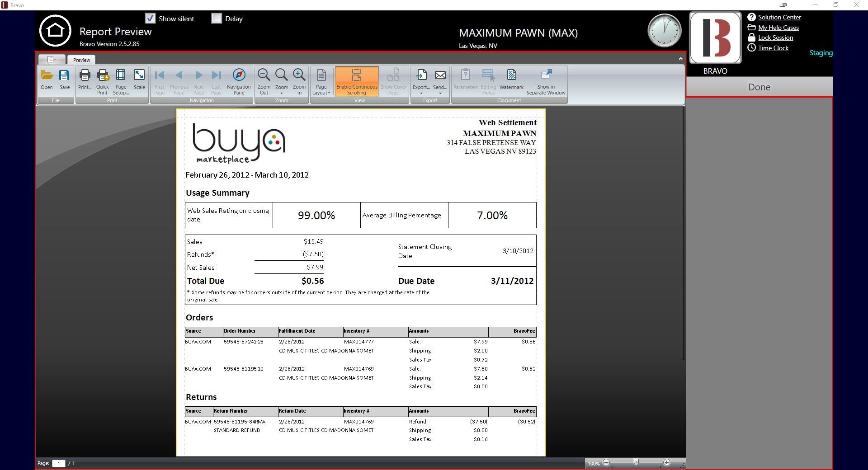Click Statement Closing Date 3/10/2012
868x470 pixels.
point(518,251)
